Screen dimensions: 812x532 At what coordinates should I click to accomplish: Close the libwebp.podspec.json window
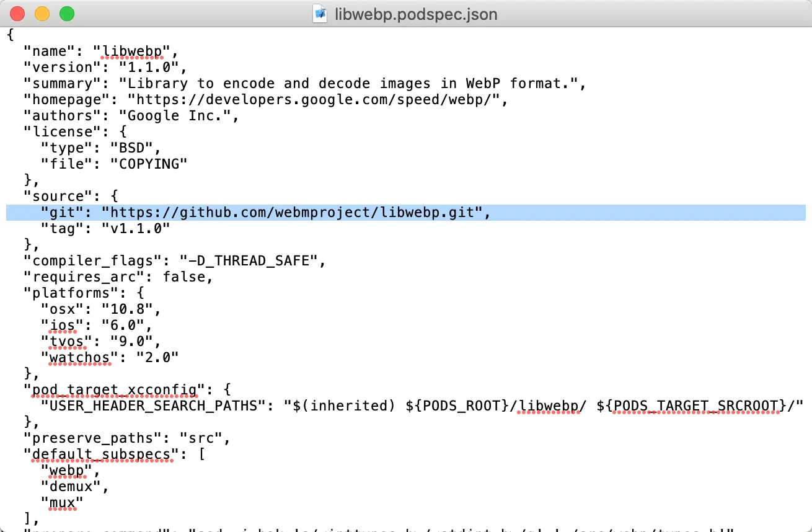pos(17,13)
